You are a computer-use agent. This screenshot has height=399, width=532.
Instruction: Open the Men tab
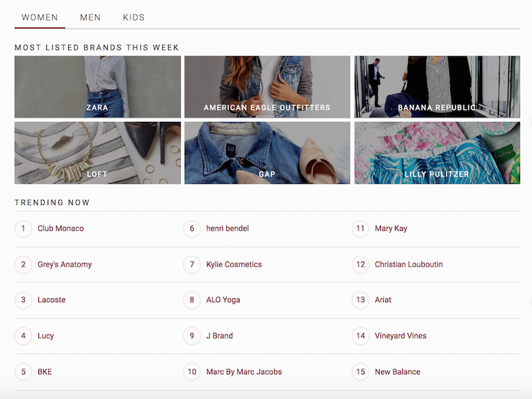pyautogui.click(x=90, y=17)
